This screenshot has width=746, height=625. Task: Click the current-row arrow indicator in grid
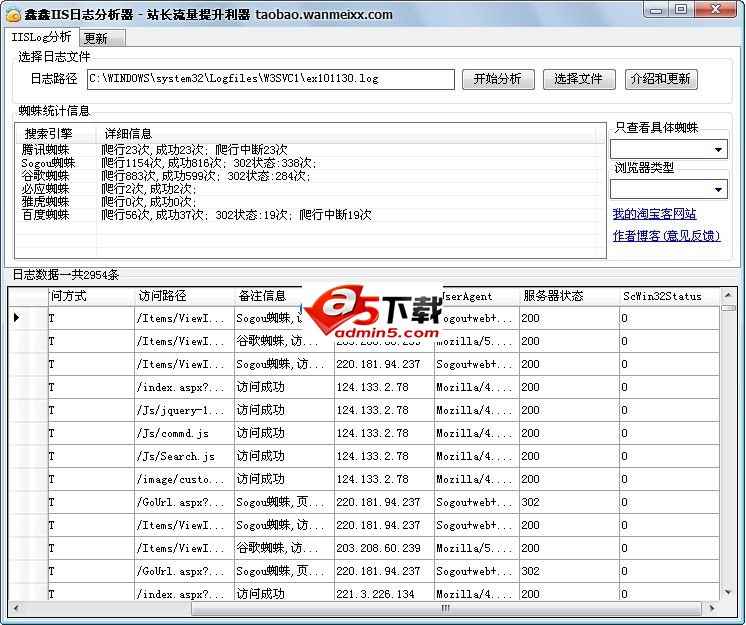coord(17,318)
